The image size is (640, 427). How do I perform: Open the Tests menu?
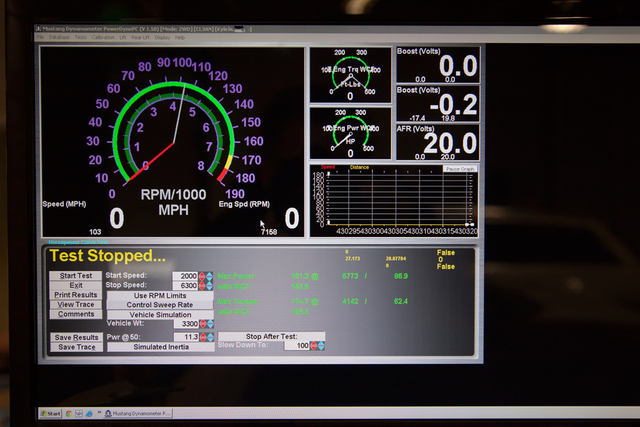point(80,37)
